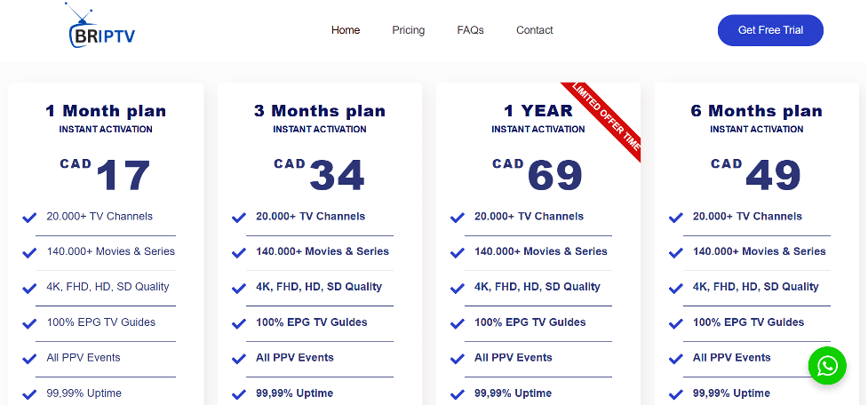
Task: Go to the Home menu item
Action: [346, 30]
